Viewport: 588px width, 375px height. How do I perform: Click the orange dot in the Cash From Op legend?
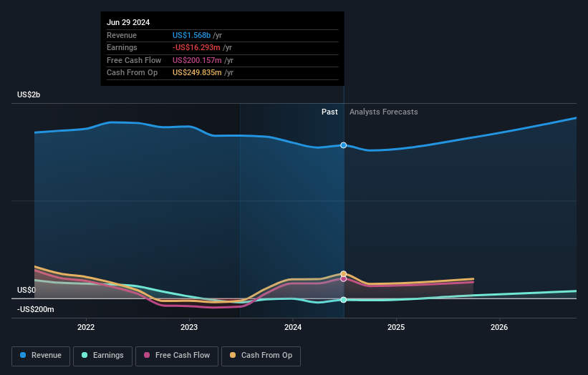click(x=233, y=355)
